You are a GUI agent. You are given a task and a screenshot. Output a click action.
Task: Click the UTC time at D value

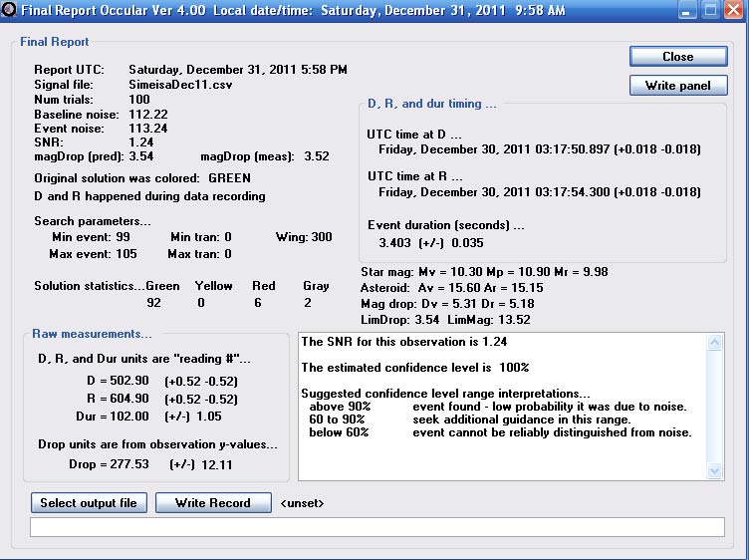(x=540, y=149)
